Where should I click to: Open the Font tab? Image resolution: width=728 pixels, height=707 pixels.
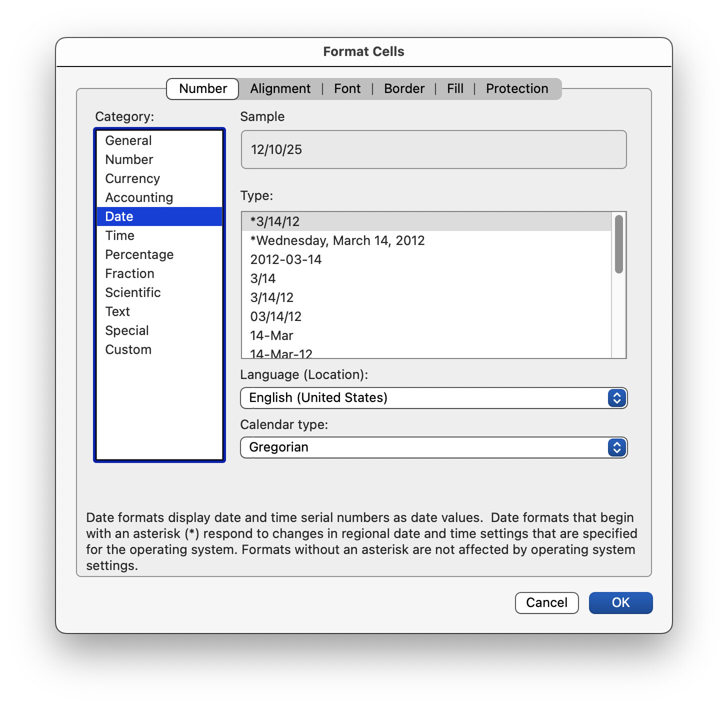tap(347, 88)
